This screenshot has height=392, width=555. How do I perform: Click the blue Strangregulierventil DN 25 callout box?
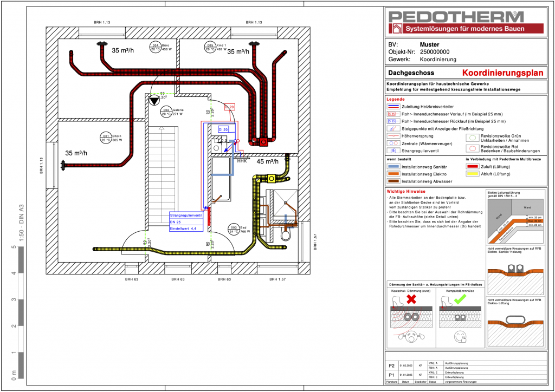click(x=186, y=222)
